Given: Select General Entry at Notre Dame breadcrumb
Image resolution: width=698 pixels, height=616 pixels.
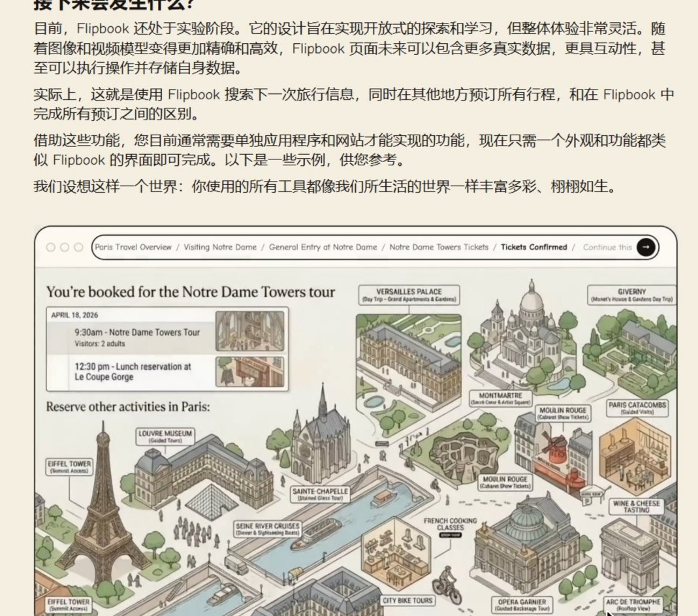Looking at the screenshot, I should point(323,247).
